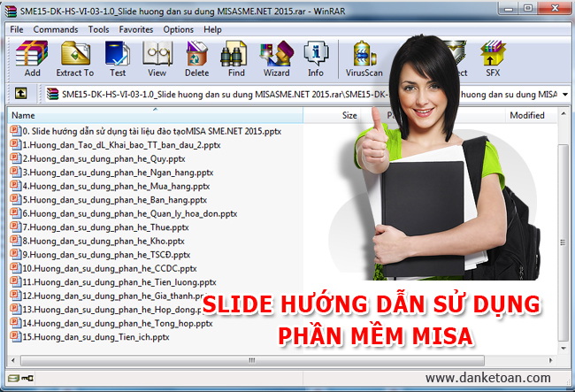The width and height of the screenshot is (575, 392).
Task: Select the phan_he_Ngan_hang.pptx file
Action: 111,172
